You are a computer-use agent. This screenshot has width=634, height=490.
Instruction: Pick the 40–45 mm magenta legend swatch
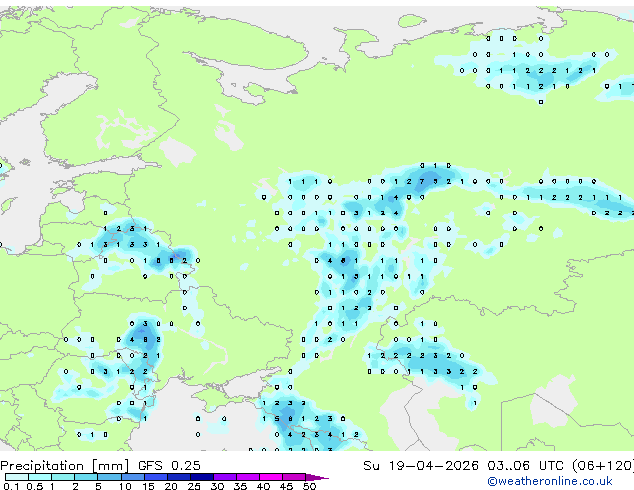click(271, 477)
